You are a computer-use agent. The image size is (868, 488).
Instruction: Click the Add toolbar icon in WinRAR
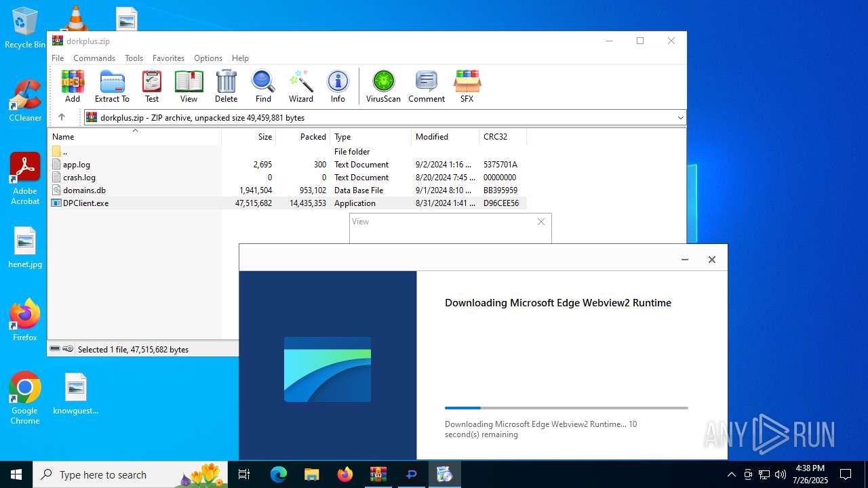pos(73,86)
